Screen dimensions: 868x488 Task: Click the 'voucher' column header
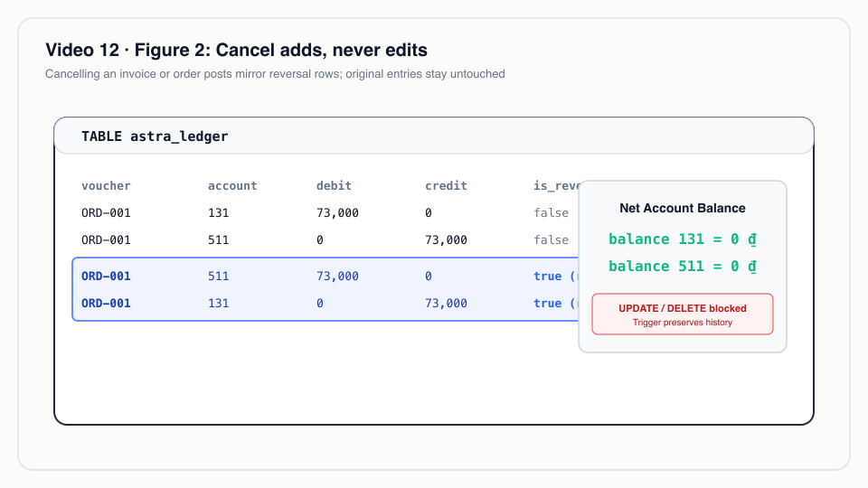[x=106, y=186]
